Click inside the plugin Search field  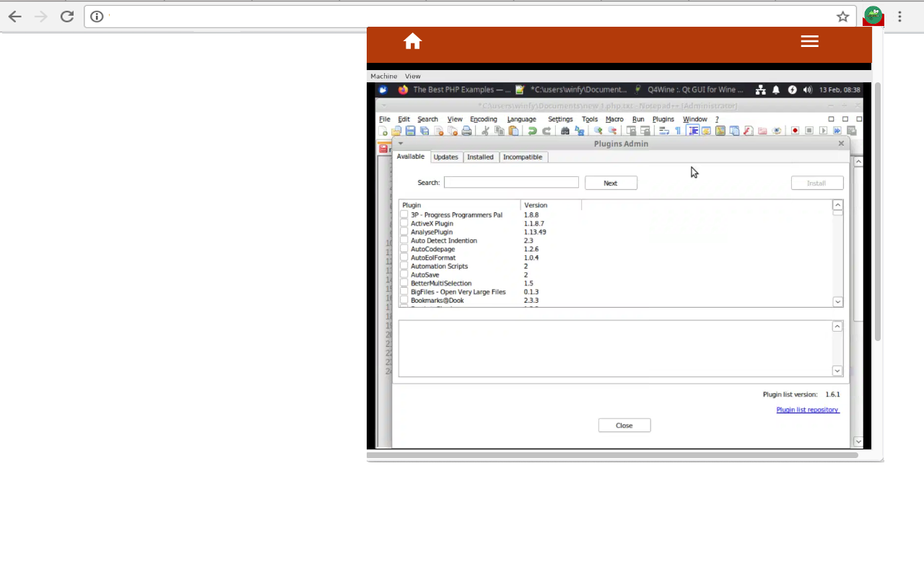tap(511, 182)
